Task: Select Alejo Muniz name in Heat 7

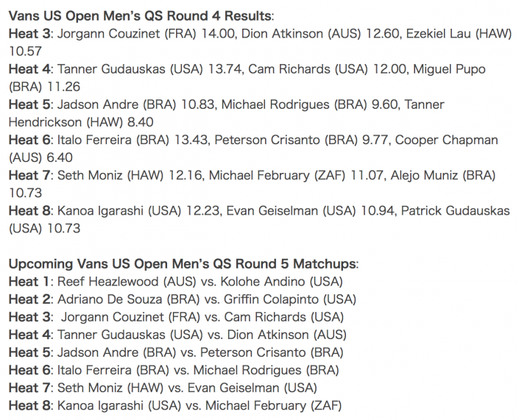Action: (x=424, y=175)
